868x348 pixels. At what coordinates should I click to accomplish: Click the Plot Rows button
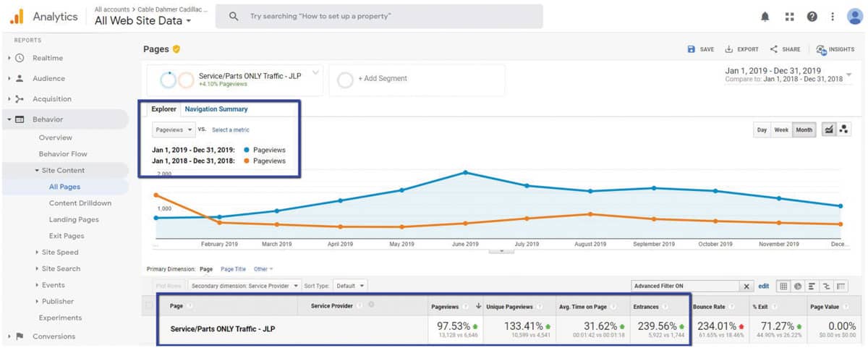(x=169, y=286)
